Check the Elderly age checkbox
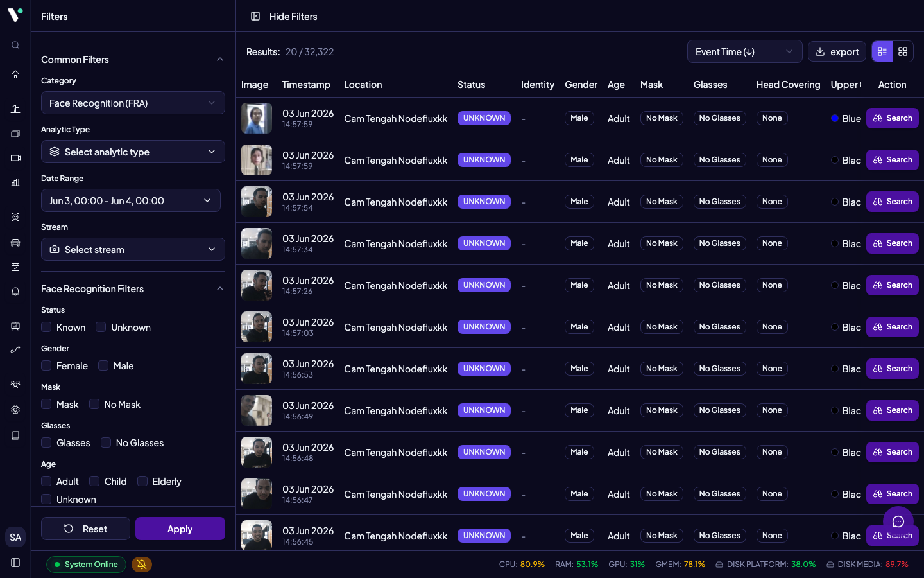This screenshot has height=578, width=924. [x=142, y=481]
